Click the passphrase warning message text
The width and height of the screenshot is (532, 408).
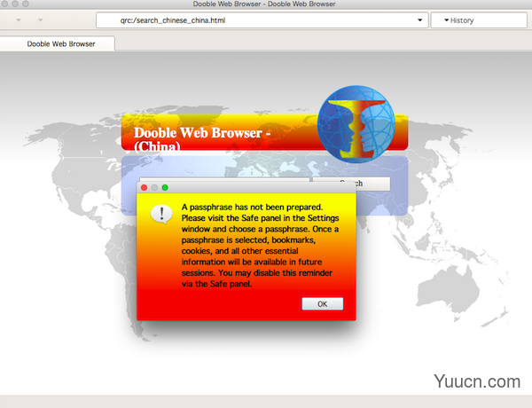(x=260, y=246)
